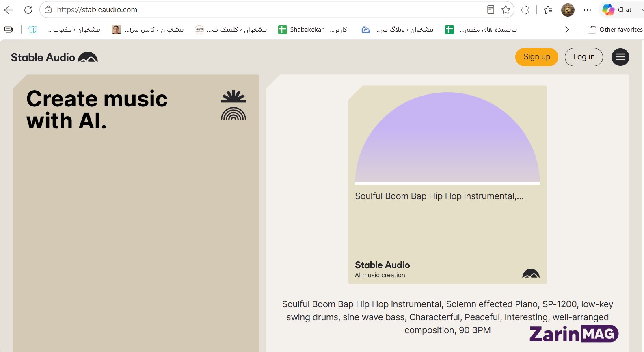Open the Shabakekar bookmark
The width and height of the screenshot is (644, 352).
[313, 30]
